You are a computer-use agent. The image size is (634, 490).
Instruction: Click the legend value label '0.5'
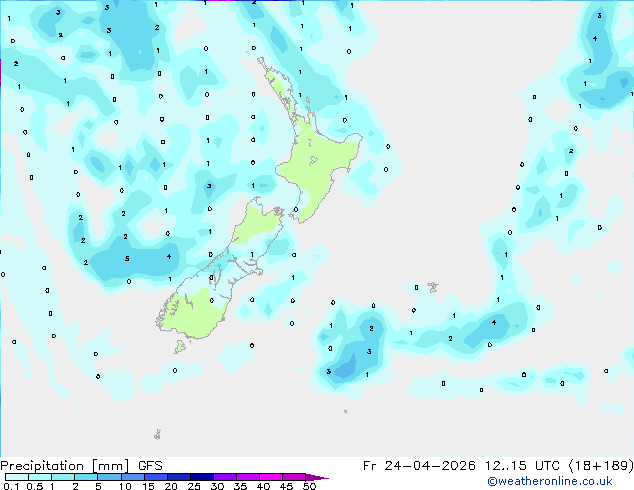35,486
